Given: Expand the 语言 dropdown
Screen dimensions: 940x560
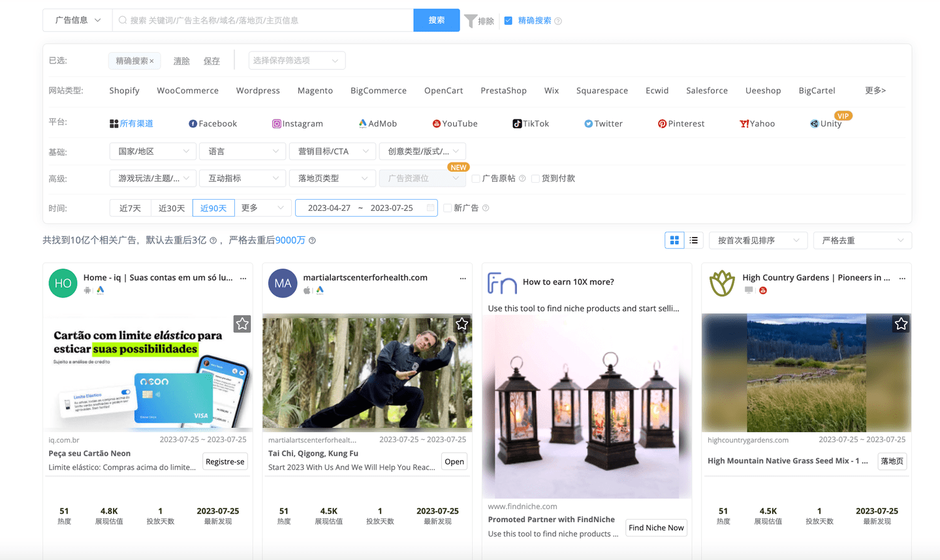Looking at the screenshot, I should tap(242, 151).
